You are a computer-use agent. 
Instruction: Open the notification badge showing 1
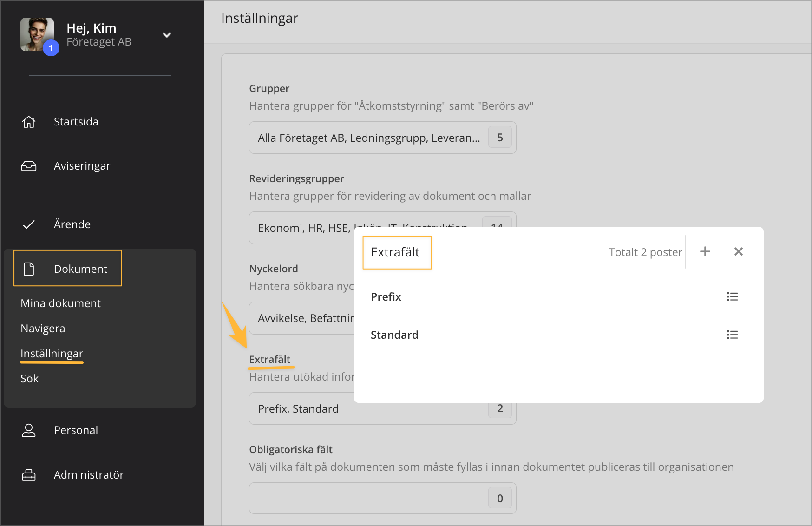point(51,48)
